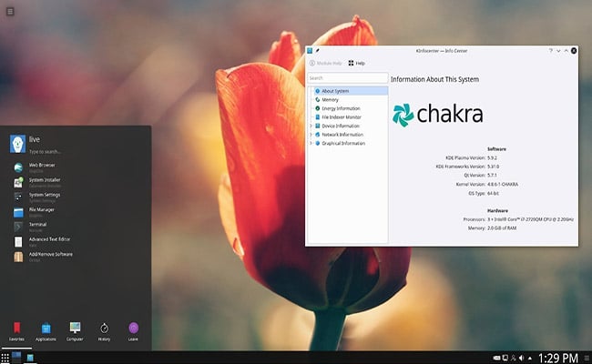The height and width of the screenshot is (364, 592).
Task: Expand the Network Information tree node
Action: 311,135
